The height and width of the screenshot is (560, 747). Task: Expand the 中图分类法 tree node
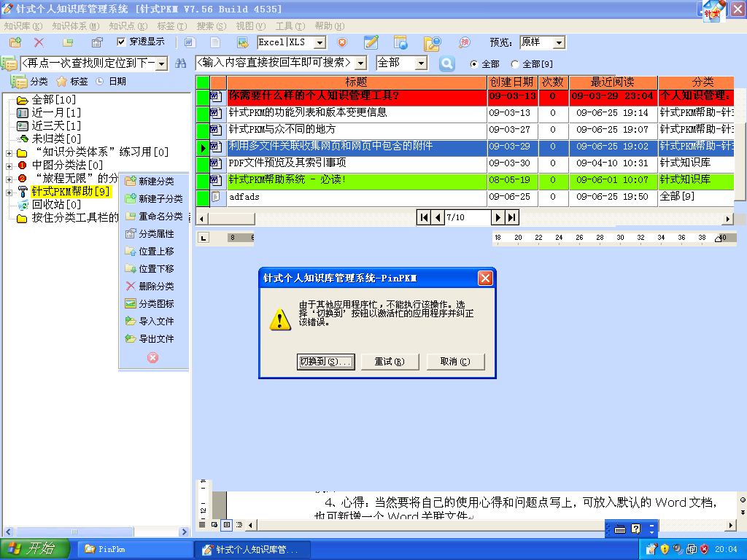tap(9, 166)
